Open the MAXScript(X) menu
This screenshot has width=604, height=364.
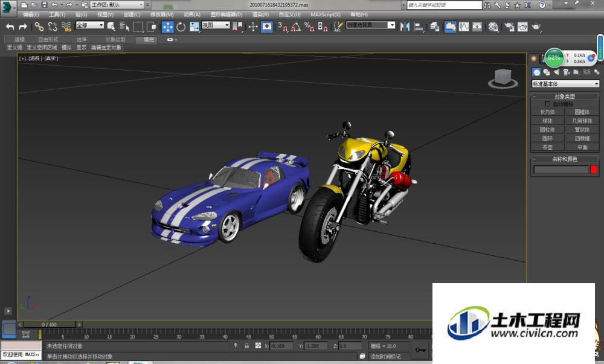[326, 14]
